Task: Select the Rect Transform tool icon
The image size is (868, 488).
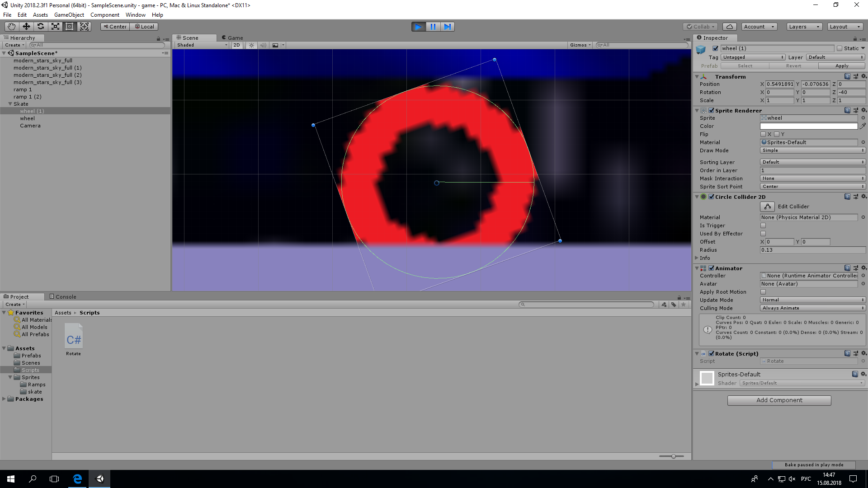Action: tap(70, 27)
